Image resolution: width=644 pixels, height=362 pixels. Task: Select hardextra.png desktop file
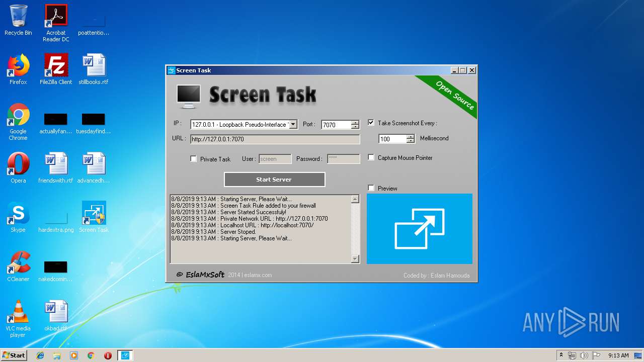click(56, 222)
